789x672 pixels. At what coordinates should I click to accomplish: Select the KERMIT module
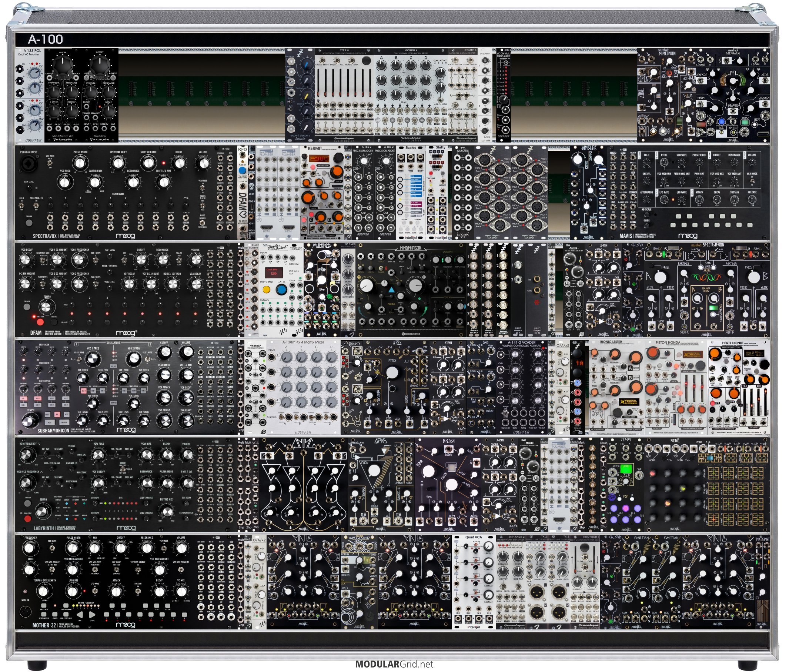click(322, 192)
